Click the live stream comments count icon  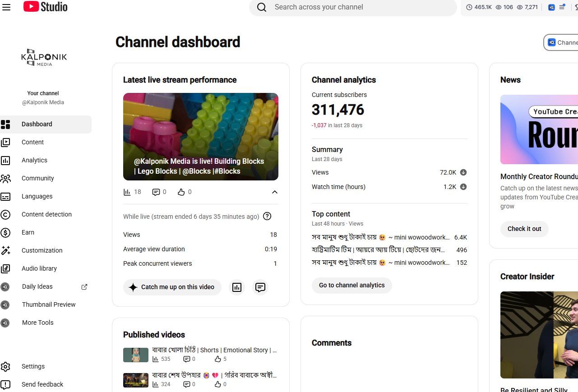pyautogui.click(x=156, y=192)
